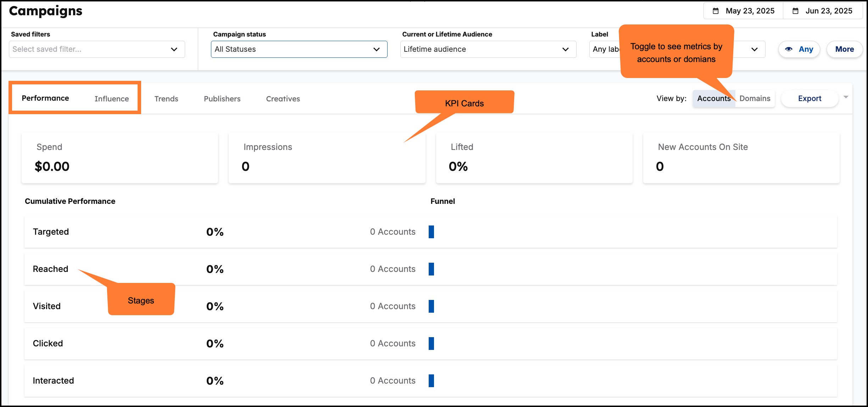Viewport: 868px width, 407px height.
Task: Open the Trends tab
Action: 166,99
